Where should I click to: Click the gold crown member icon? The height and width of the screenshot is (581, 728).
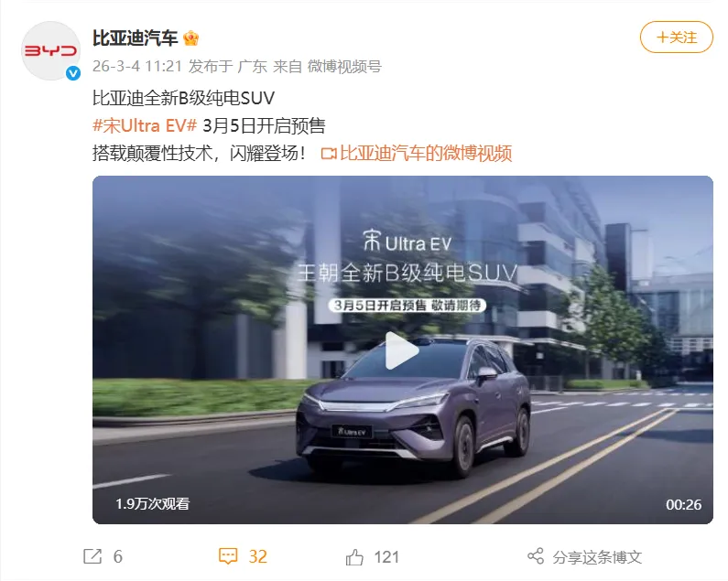coord(190,38)
